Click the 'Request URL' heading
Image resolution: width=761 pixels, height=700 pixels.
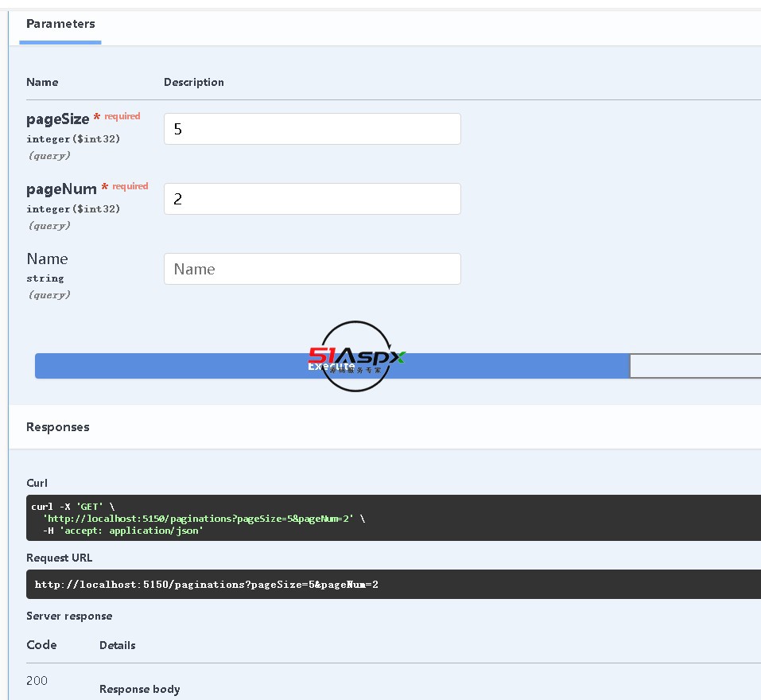click(59, 558)
